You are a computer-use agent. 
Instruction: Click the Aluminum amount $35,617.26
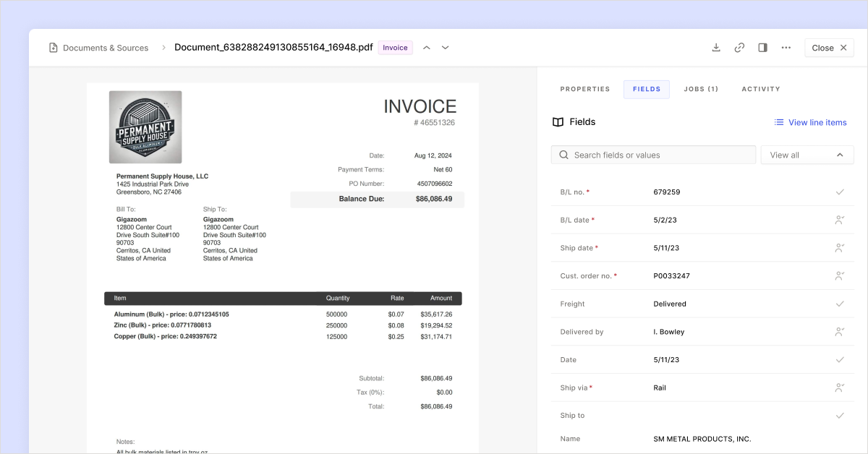(x=436, y=314)
